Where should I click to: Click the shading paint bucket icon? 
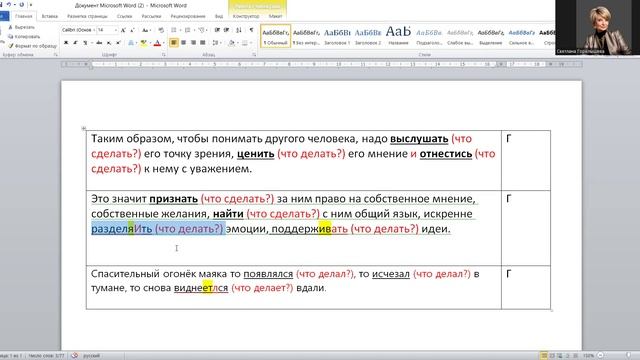(231, 42)
